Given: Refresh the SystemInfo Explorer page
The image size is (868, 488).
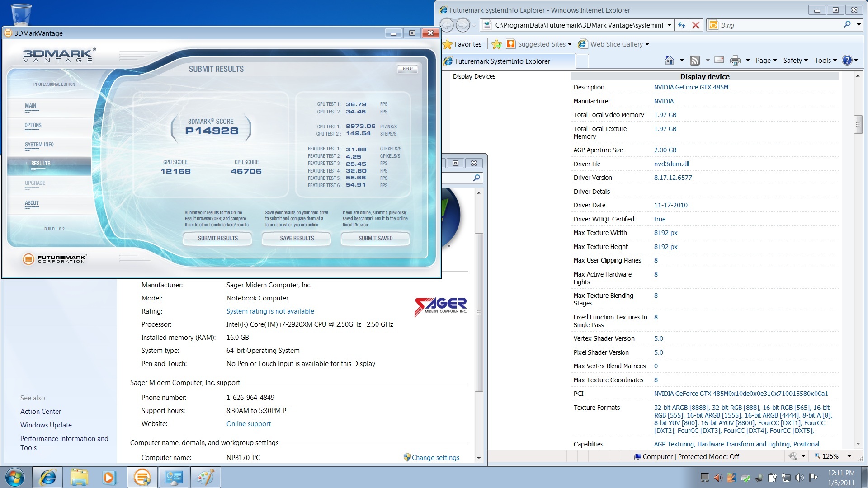Looking at the screenshot, I should click(681, 25).
